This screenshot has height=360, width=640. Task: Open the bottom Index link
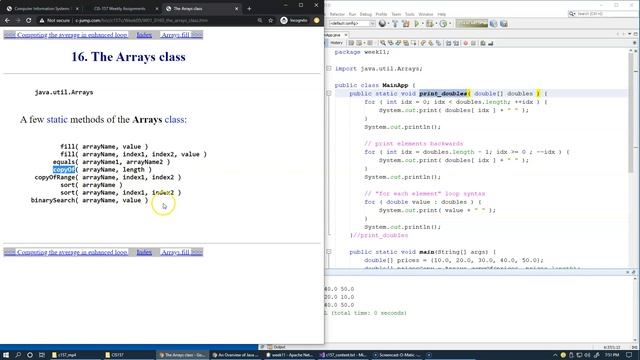pyautogui.click(x=144, y=252)
